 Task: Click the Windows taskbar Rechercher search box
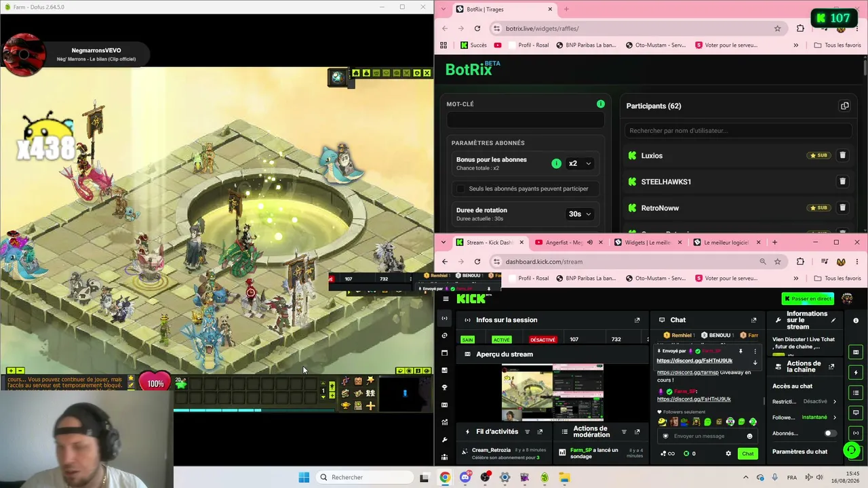pos(365,477)
